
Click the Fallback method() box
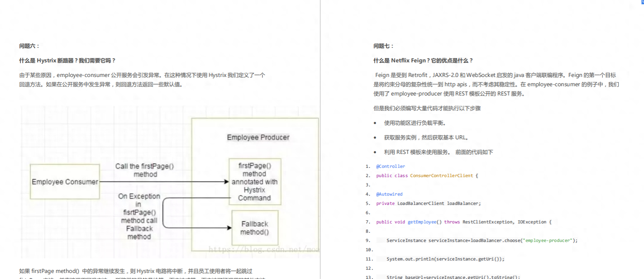(x=255, y=228)
